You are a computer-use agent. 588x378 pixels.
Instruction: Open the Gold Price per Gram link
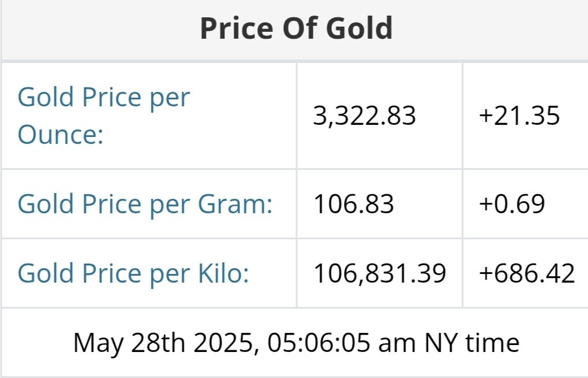pos(145,204)
